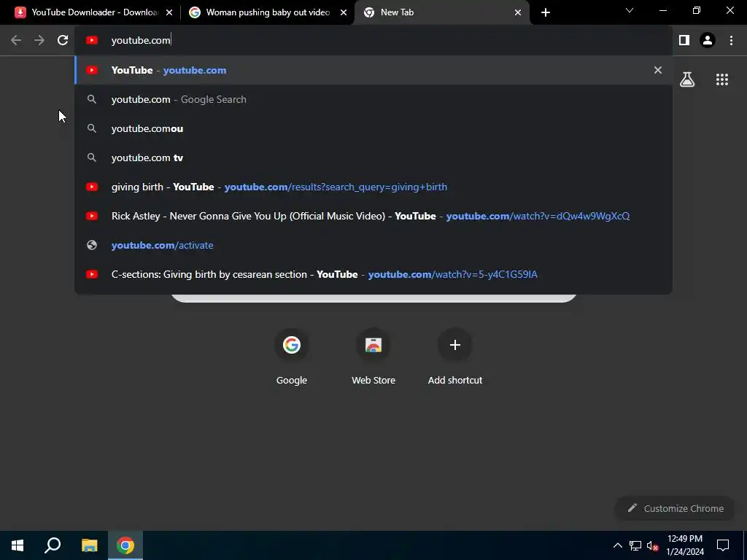Open the side panel icon
The height and width of the screenshot is (560, 747).
tap(684, 41)
